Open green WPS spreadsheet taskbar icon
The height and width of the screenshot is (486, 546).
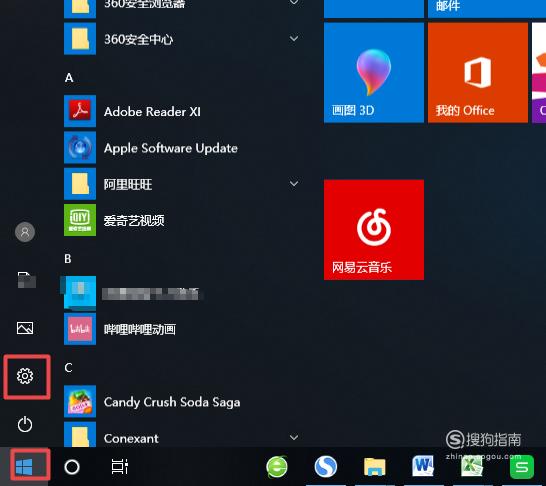pyautogui.click(x=522, y=467)
